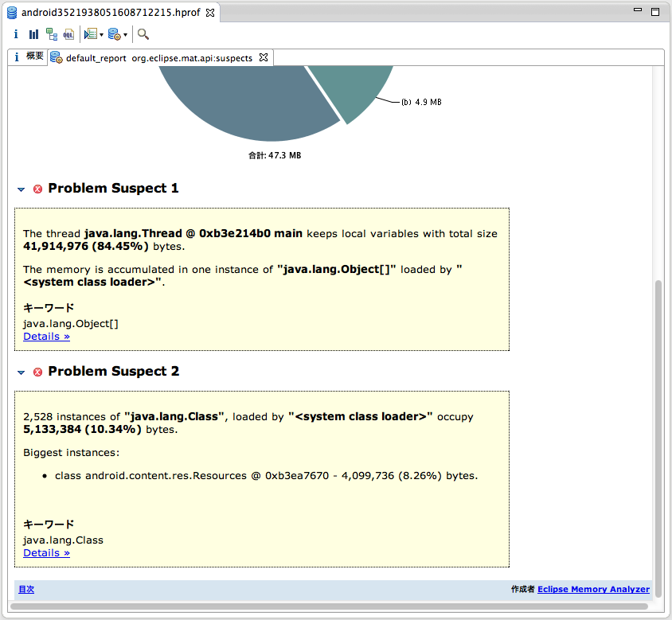Follow the Eclipse Memory Analyzer link
Viewport: 672px width, 620px height.
coord(593,589)
